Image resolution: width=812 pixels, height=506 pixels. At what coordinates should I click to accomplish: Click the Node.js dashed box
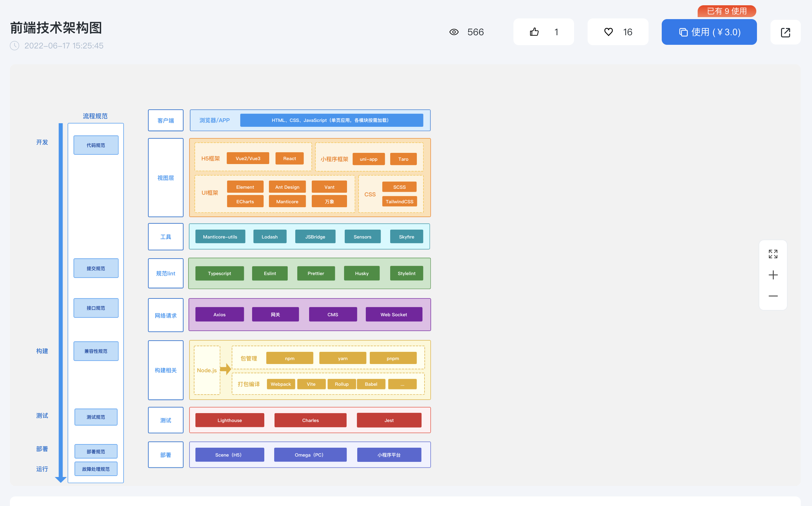tap(207, 370)
